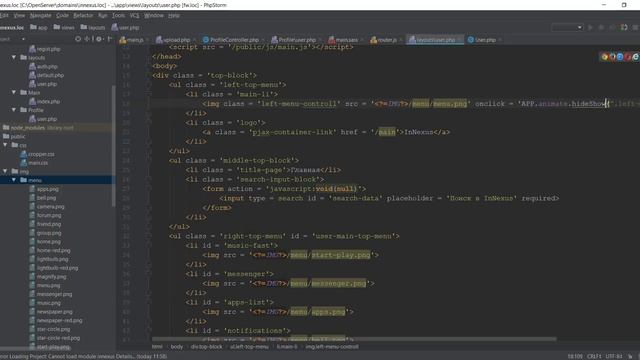
Task: Open the Help menu
Action: [174, 16]
